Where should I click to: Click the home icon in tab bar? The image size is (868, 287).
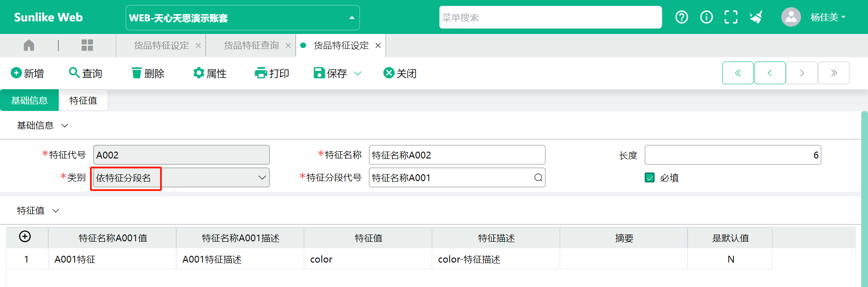coord(29,45)
